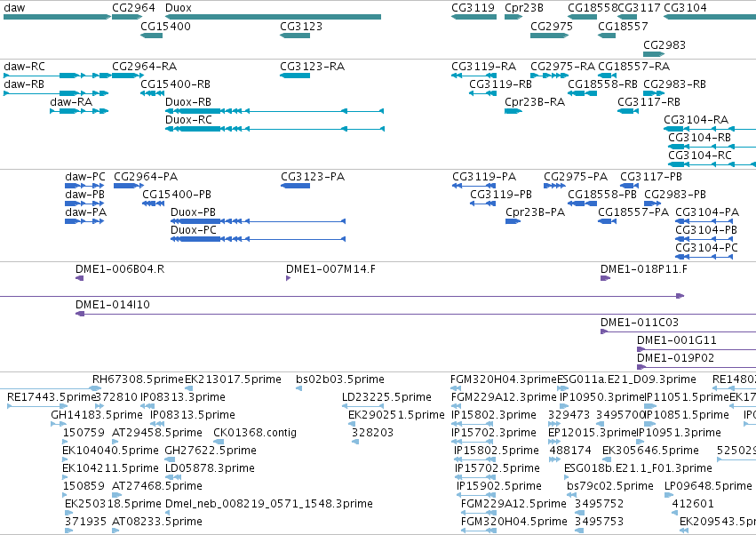Click the DME1-019P02 clone label
This screenshot has height=535, width=756.
[x=675, y=358]
